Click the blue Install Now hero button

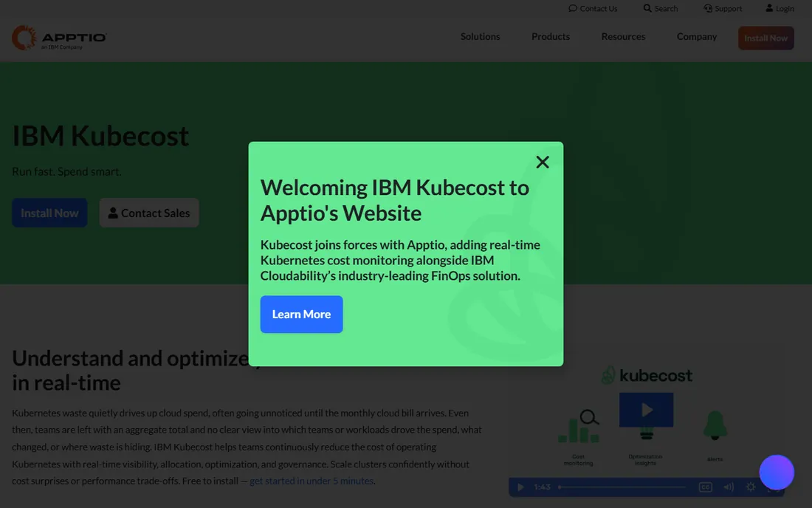[49, 213]
